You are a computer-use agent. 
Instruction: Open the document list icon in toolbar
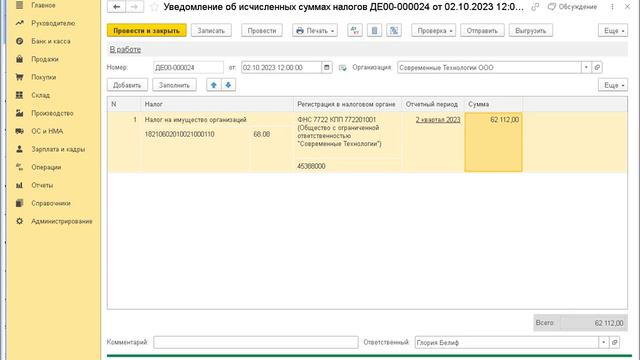coord(374,31)
